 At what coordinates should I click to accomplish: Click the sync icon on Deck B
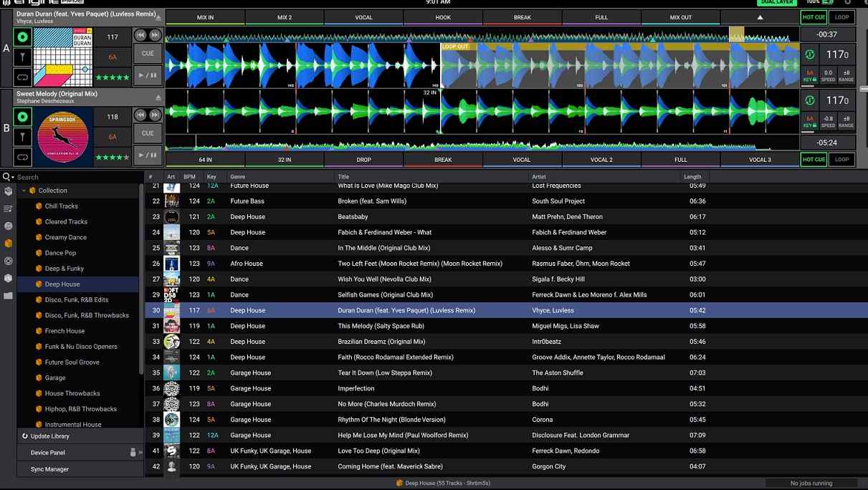click(810, 101)
